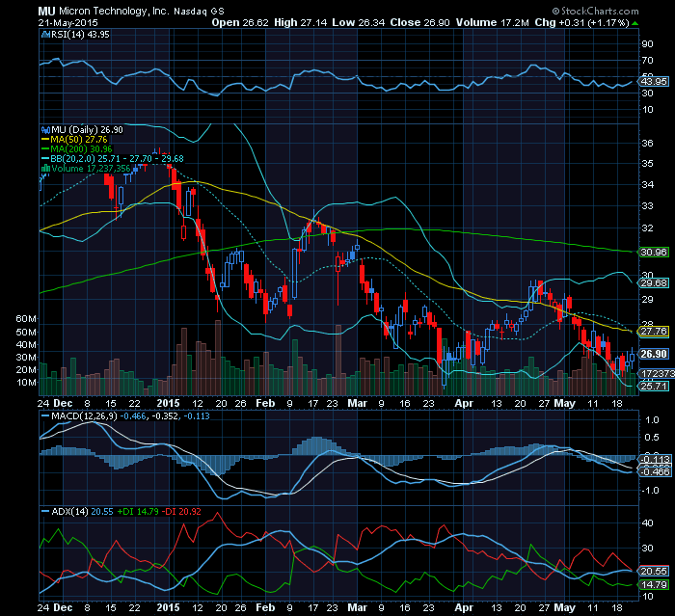Image resolution: width=675 pixels, height=616 pixels.
Task: Click the MA(50) 27.76 legend entry
Action: tap(74, 140)
